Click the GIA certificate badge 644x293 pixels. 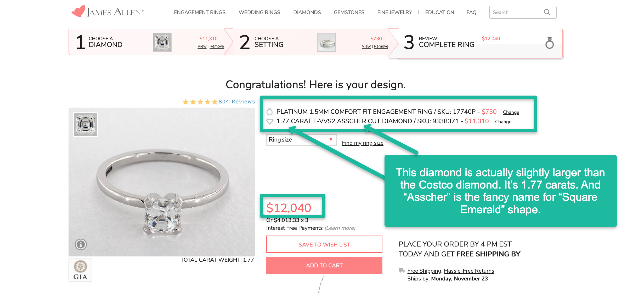[x=80, y=270]
